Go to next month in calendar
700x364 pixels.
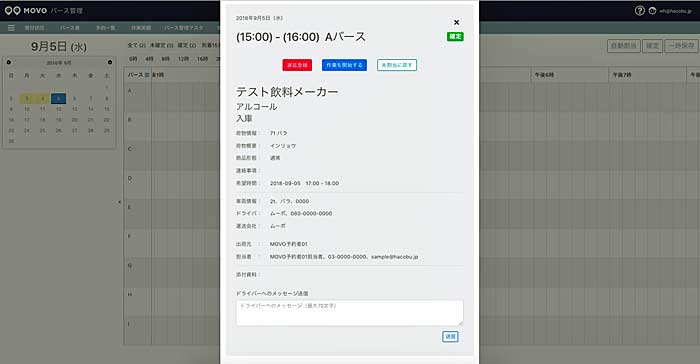pyautogui.click(x=110, y=63)
